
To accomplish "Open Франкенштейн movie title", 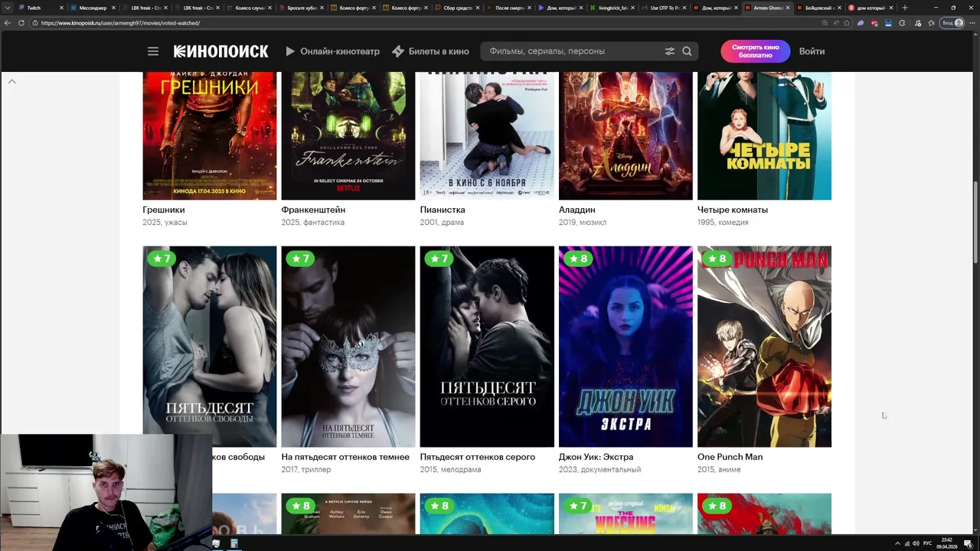I will tap(313, 210).
